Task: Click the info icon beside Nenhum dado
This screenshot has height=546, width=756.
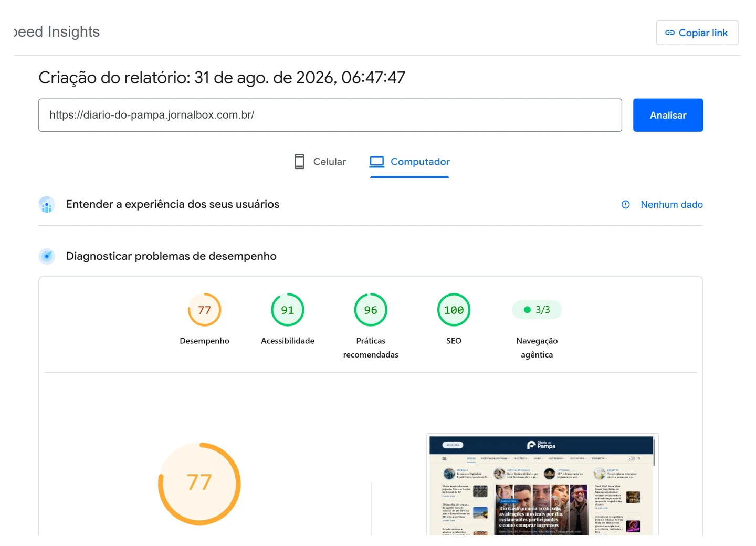Action: pyautogui.click(x=626, y=205)
